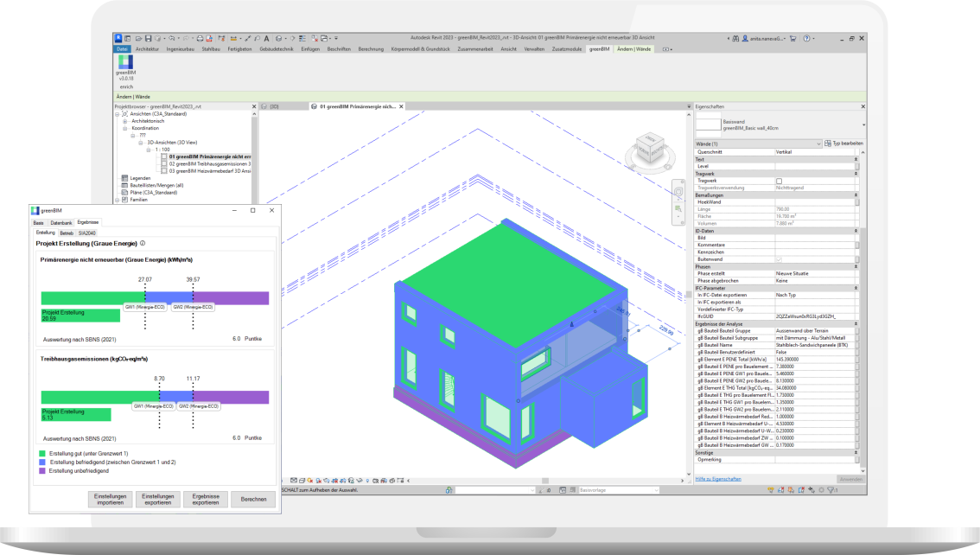The image size is (980, 555).
Task: Click the Bauteillisten/Mengen schedule icon
Action: pos(125,186)
